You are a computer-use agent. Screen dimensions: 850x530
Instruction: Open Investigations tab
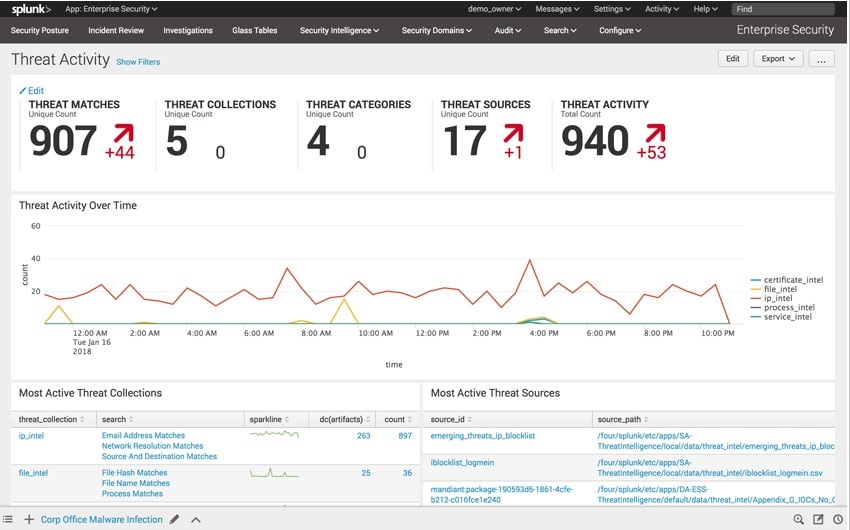[x=188, y=30]
